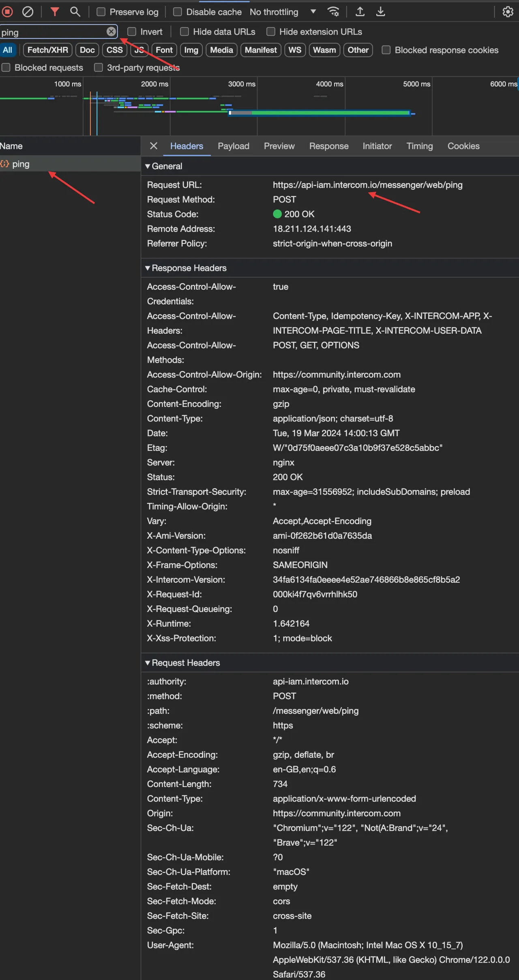Screen dimensions: 519x980
Task: Filter by Wasm requests
Action: click(x=324, y=50)
